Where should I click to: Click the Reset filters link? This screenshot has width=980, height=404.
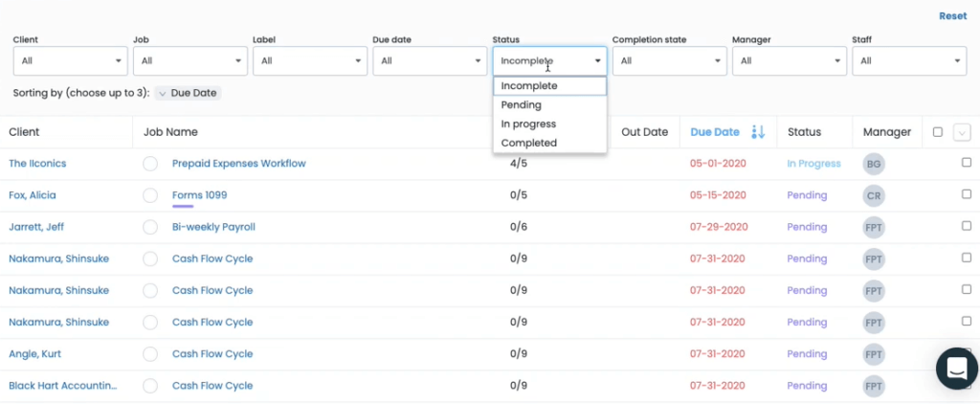952,16
